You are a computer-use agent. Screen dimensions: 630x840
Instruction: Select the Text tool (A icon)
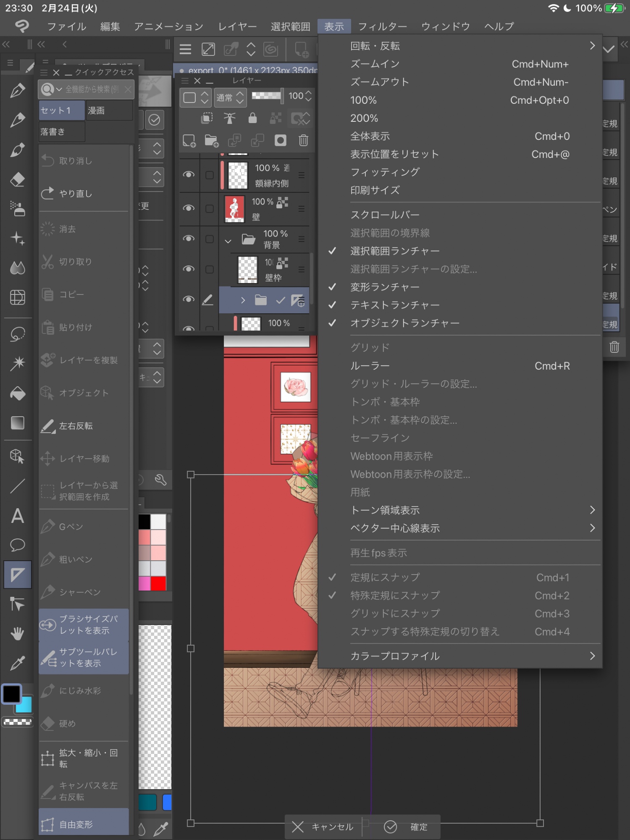point(17,516)
